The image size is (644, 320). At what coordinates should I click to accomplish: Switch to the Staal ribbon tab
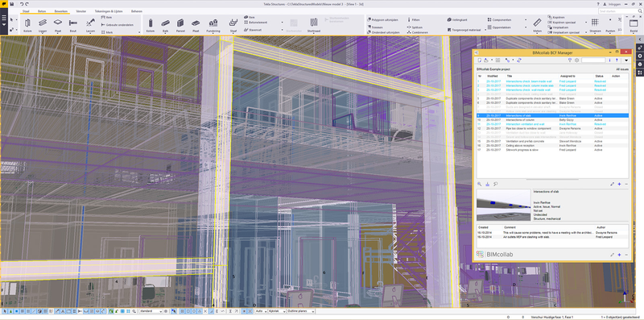tap(26, 11)
